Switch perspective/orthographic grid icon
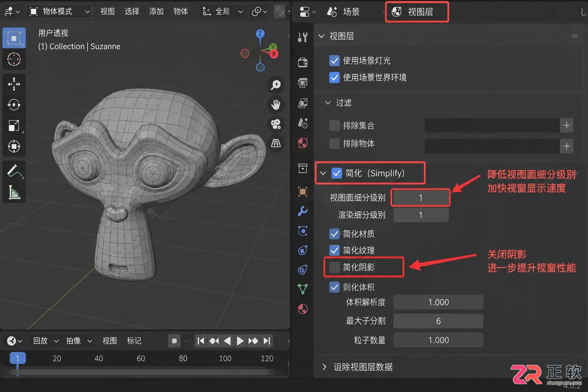Viewport: 588px width, 392px height. [x=276, y=143]
